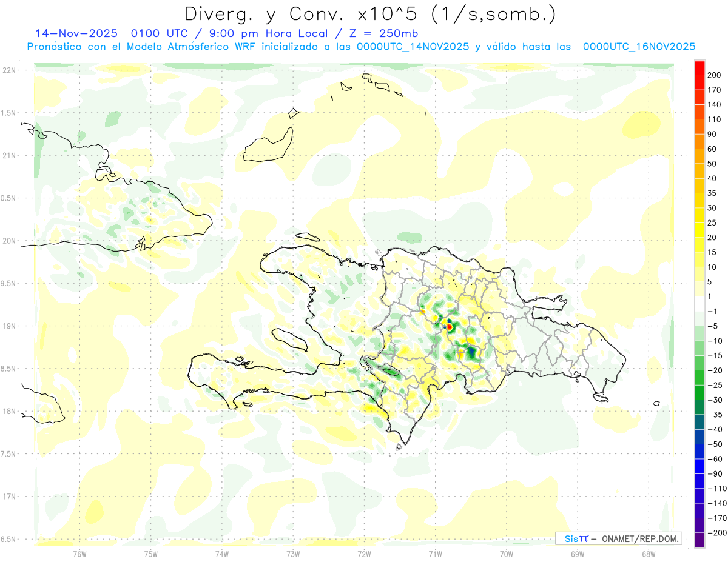Select the white colorbar segment between 1 and -1
The height and width of the screenshot is (562, 728).
click(700, 304)
